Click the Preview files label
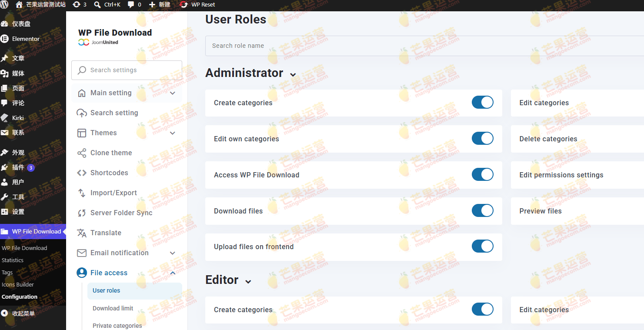This screenshot has width=644, height=330. [541, 211]
